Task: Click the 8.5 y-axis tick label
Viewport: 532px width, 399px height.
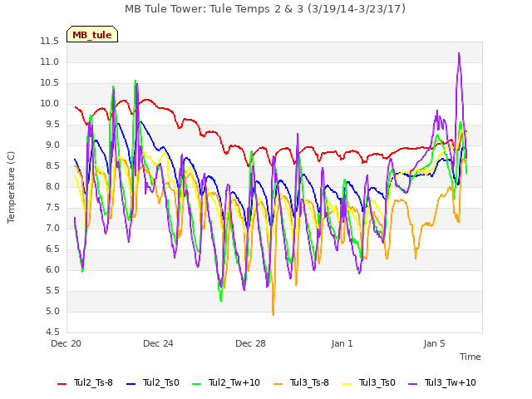Action: tap(52, 166)
